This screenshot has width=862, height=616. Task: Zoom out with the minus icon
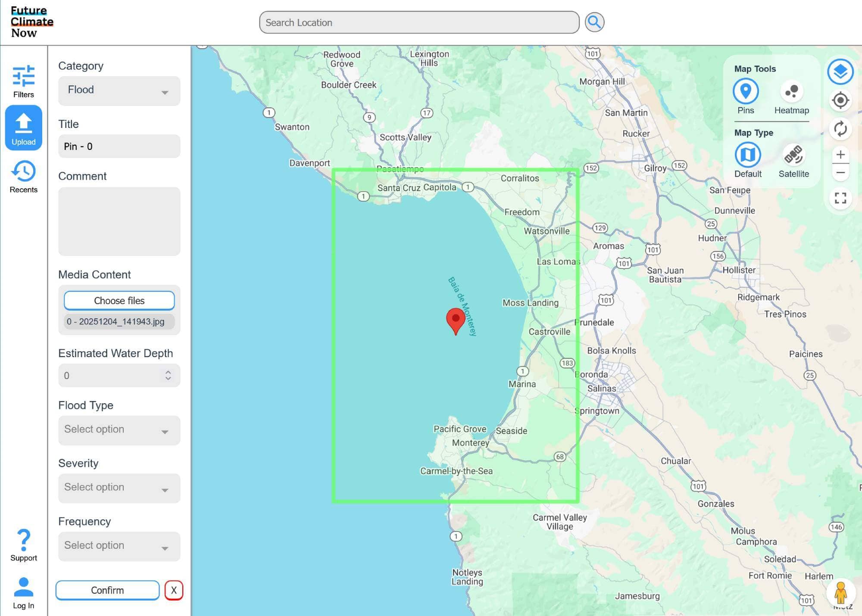840,173
